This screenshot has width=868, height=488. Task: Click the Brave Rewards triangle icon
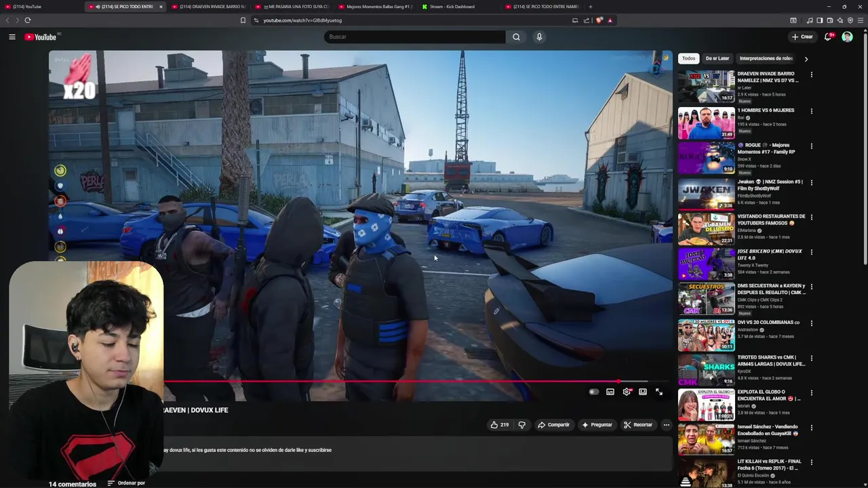pyautogui.click(x=610, y=20)
